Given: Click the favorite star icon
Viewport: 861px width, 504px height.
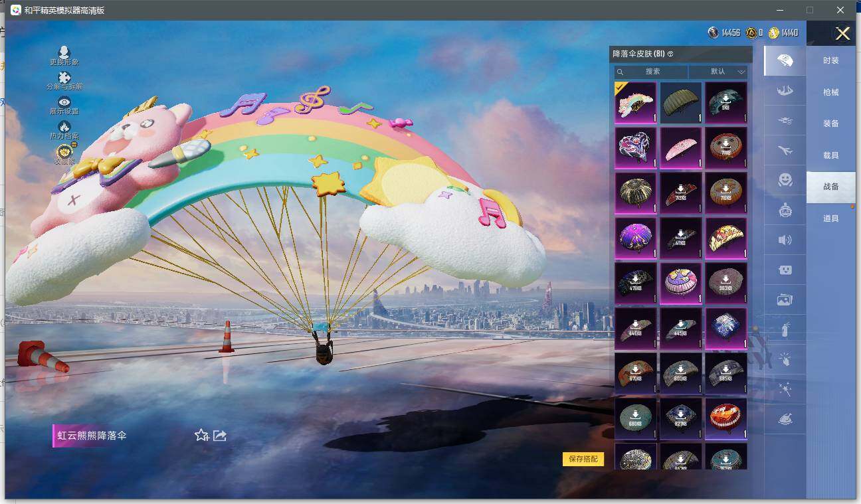Looking at the screenshot, I should click(x=201, y=435).
